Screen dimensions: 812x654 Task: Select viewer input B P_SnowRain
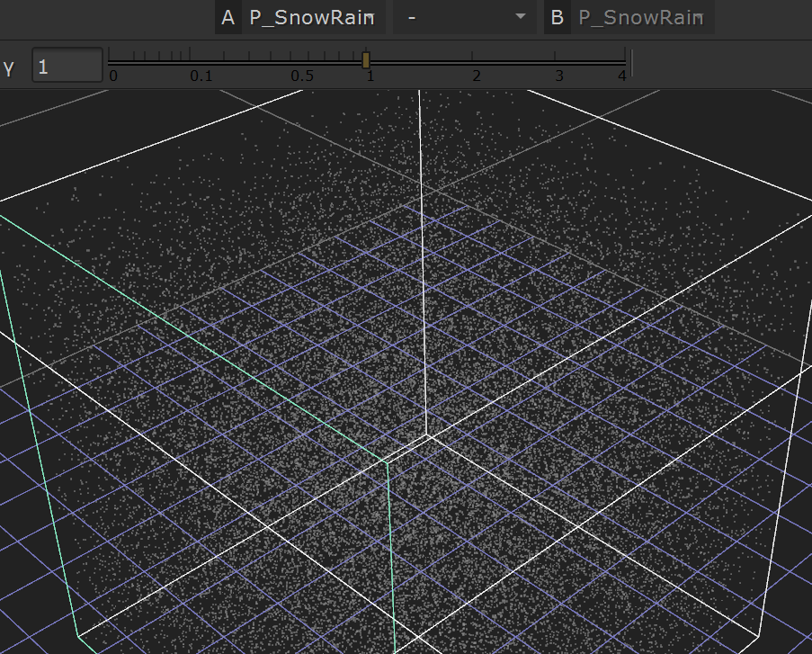click(x=642, y=18)
